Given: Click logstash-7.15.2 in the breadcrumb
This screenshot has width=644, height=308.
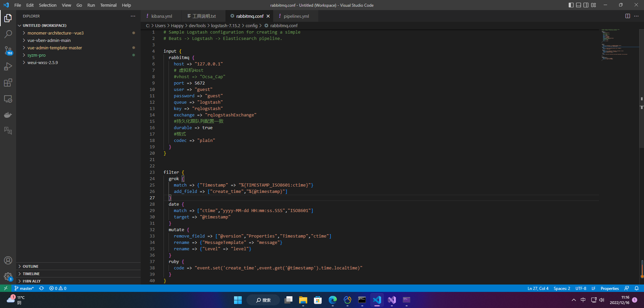Looking at the screenshot, I should tap(226, 25).
